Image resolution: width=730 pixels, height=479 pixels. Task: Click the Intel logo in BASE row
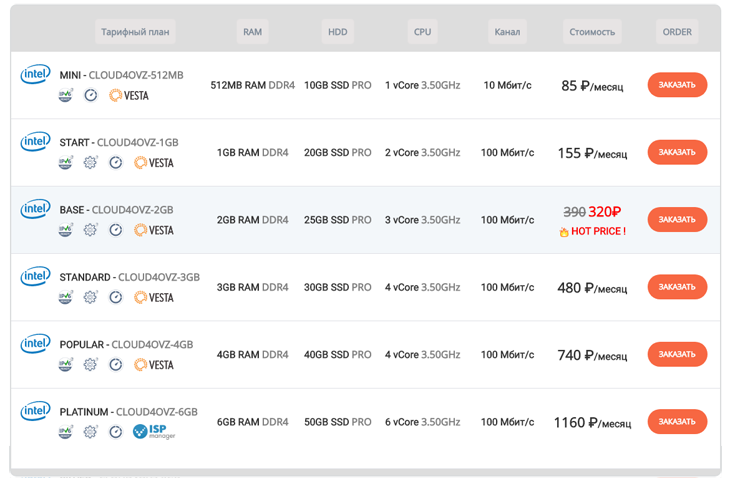point(35,209)
